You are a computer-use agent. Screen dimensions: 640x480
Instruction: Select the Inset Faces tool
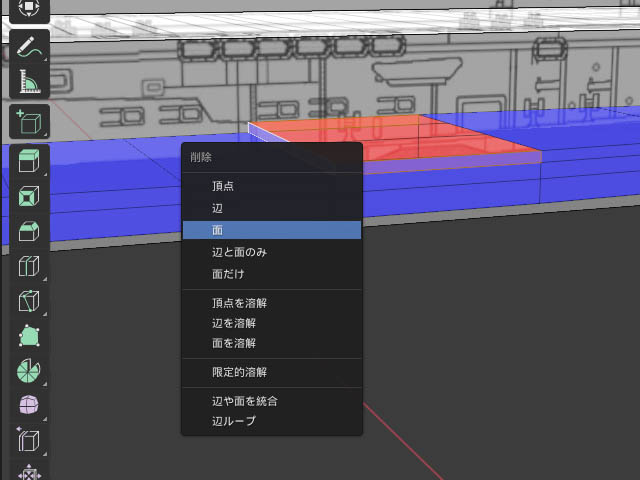[x=29, y=196]
